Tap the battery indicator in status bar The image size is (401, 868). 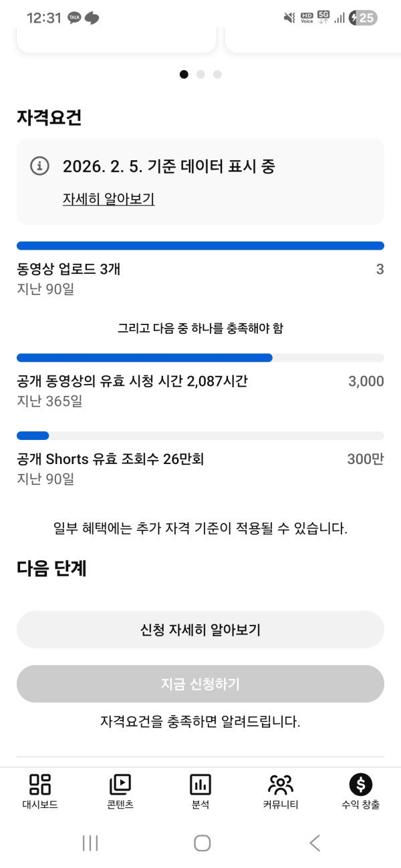[364, 18]
